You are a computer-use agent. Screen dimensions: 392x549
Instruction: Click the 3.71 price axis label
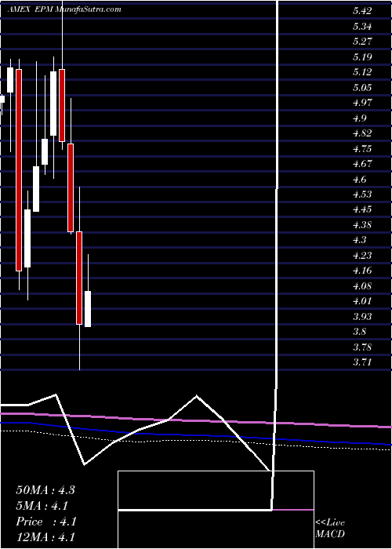(x=362, y=362)
